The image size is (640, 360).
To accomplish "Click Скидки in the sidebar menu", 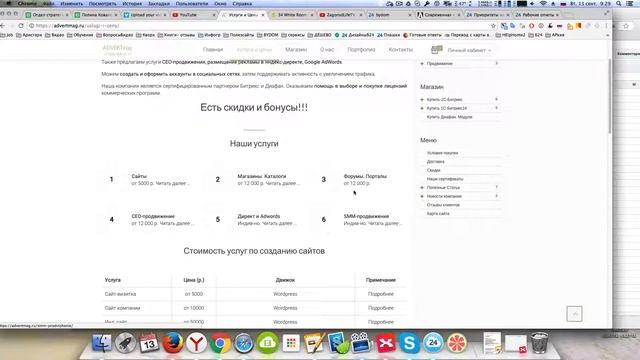I will pos(433,170).
